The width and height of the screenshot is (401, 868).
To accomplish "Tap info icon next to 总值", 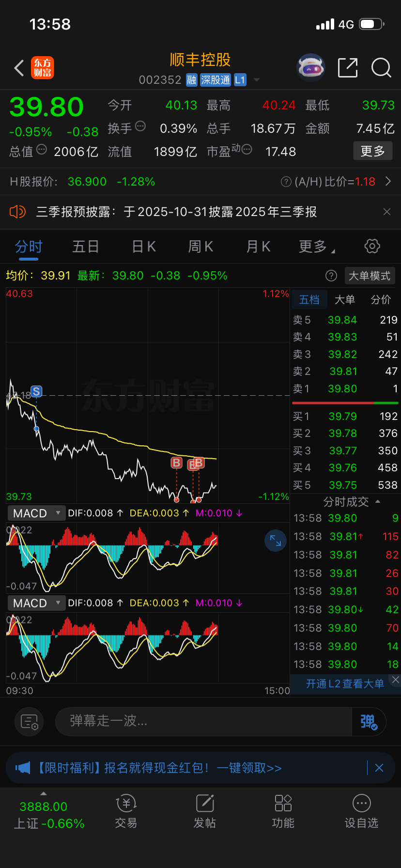I will 42,150.
